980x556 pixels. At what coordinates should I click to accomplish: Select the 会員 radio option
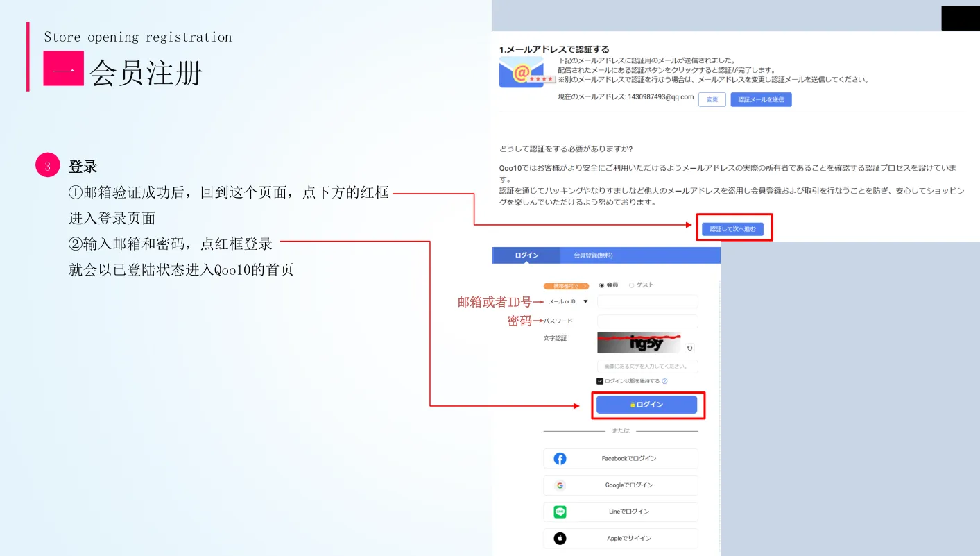[x=601, y=285]
